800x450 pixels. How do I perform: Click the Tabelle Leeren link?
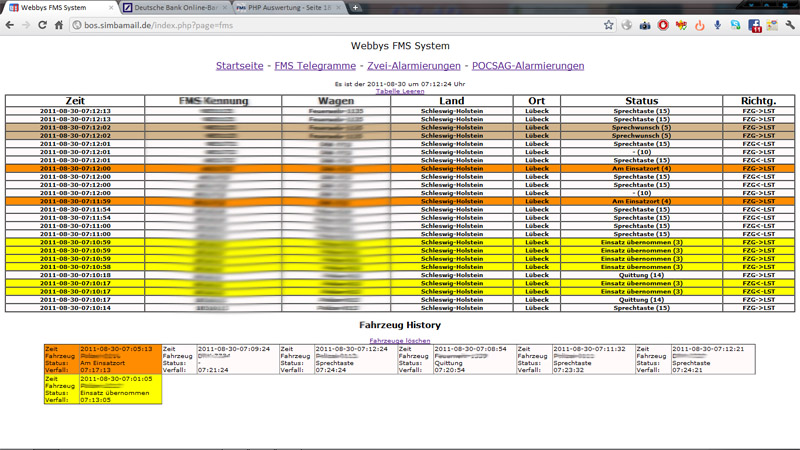click(x=400, y=91)
